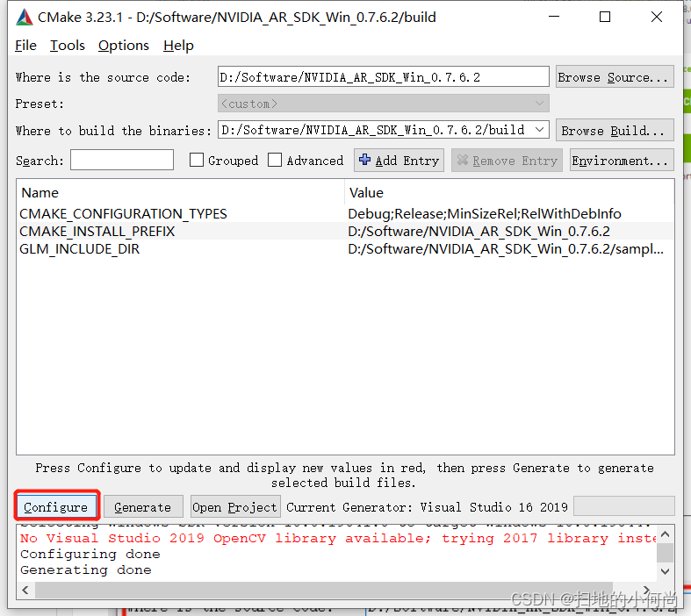This screenshot has height=616, width=691.
Task: Click output log scroll left arrow
Action: pos(25,590)
